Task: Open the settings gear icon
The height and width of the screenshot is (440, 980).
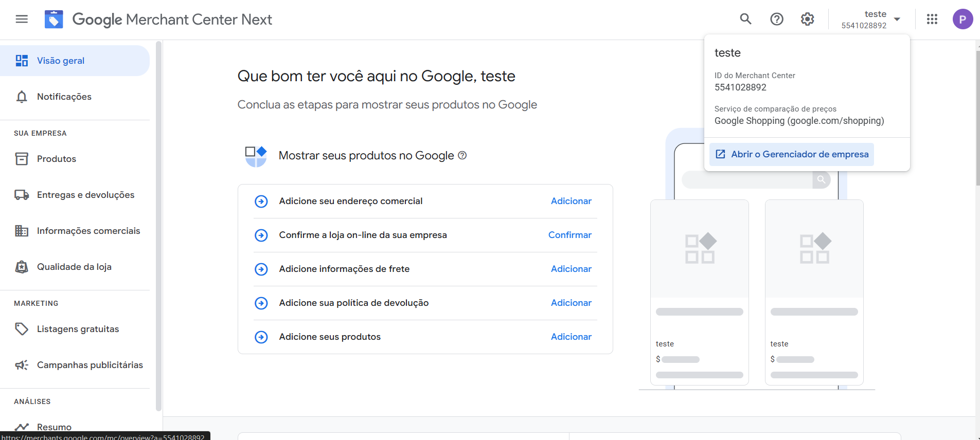Action: 808,19
